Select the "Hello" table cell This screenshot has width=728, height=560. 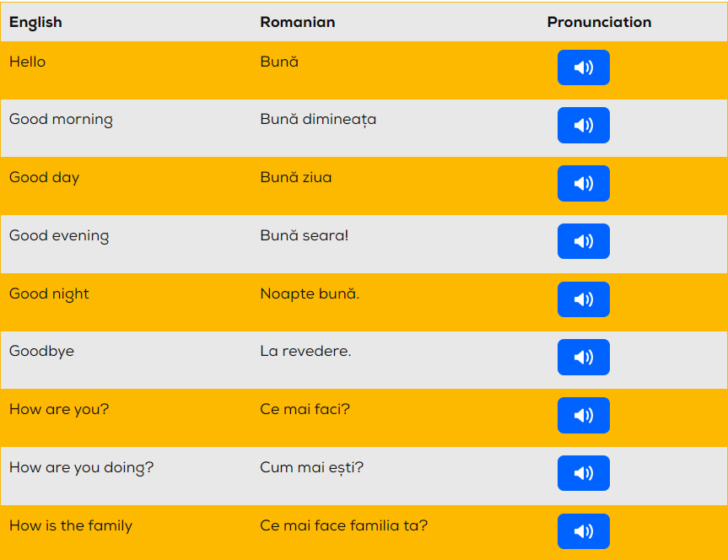tap(25, 62)
